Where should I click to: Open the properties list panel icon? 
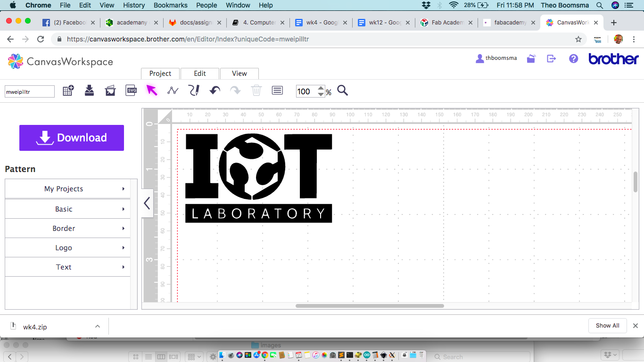[x=277, y=90]
